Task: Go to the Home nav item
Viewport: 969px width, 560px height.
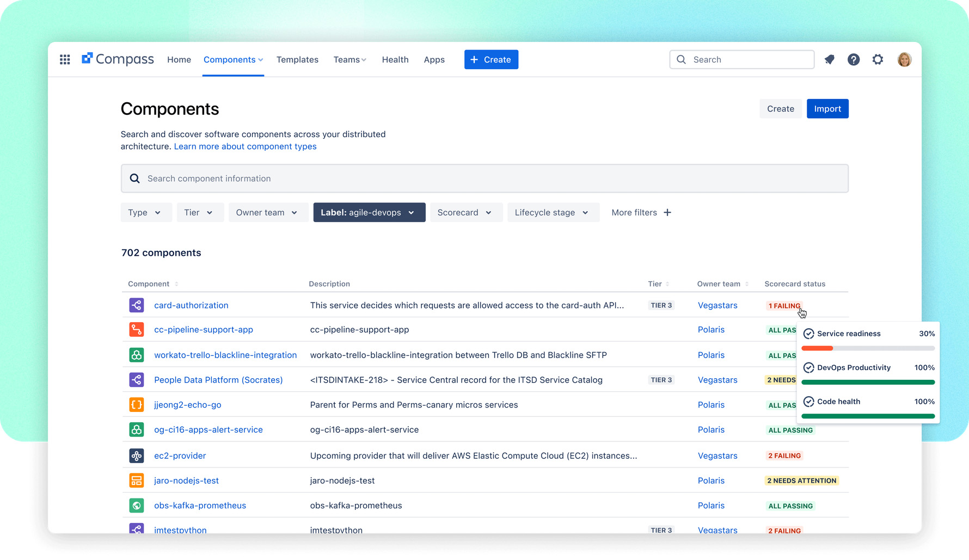Action: click(x=179, y=59)
